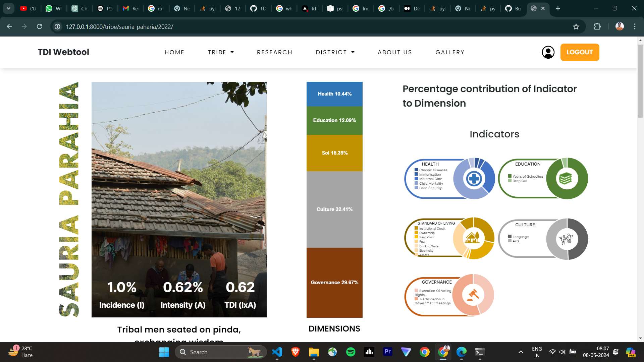Go to the RESEARCH nav item
Image resolution: width=644 pixels, height=362 pixels.
[x=274, y=52]
